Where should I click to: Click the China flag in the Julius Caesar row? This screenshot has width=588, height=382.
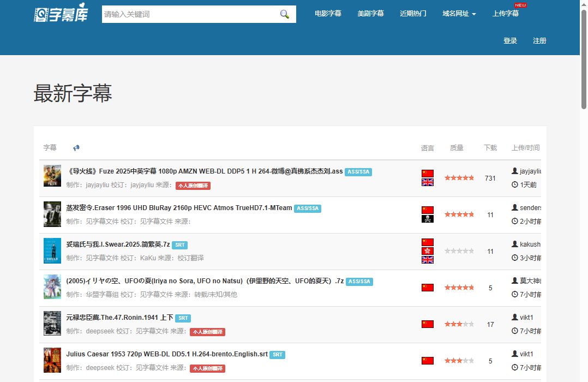pos(428,361)
